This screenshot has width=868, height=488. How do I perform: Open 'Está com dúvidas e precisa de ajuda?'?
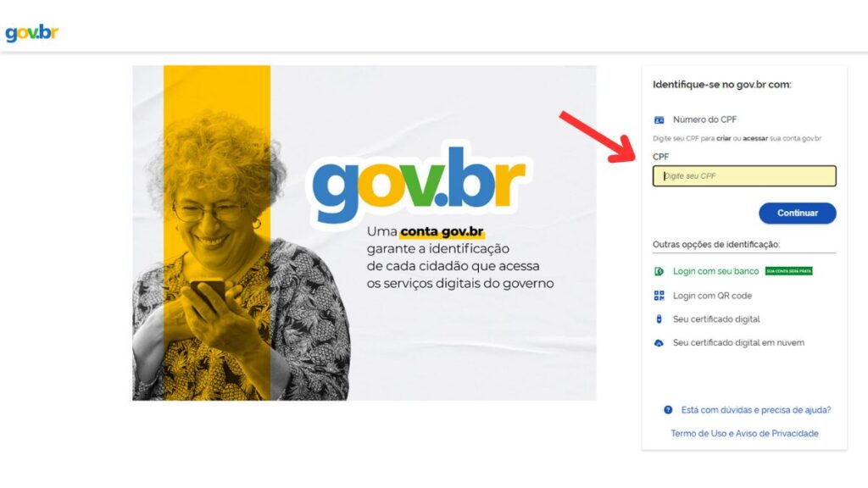click(x=755, y=410)
